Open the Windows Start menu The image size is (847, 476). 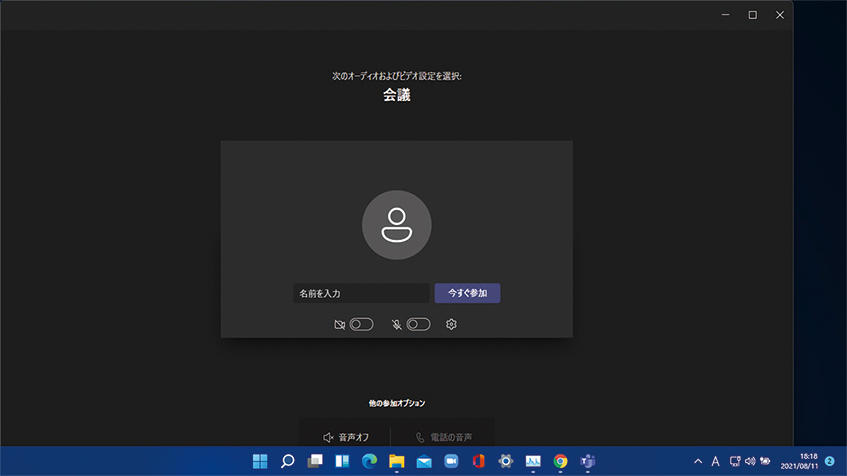[x=260, y=461]
